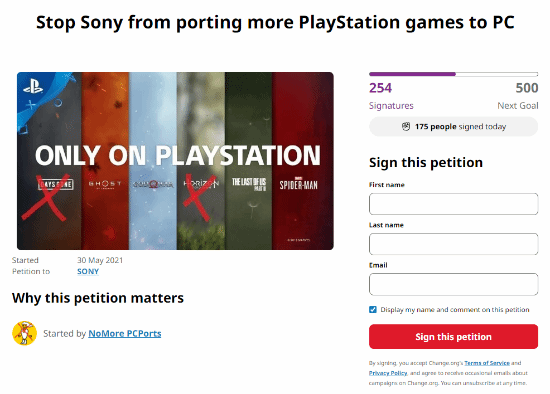Viewport: 550px width, 394px height.
Task: Click the Ghost of Tsushima logo
Action: click(x=105, y=184)
